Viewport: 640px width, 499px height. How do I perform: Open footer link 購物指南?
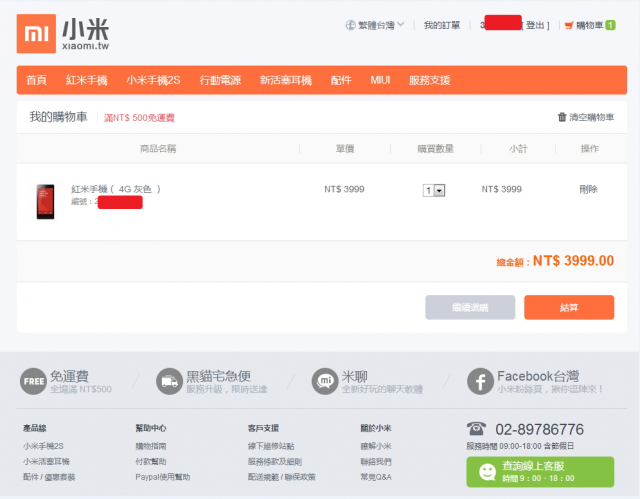tap(151, 446)
